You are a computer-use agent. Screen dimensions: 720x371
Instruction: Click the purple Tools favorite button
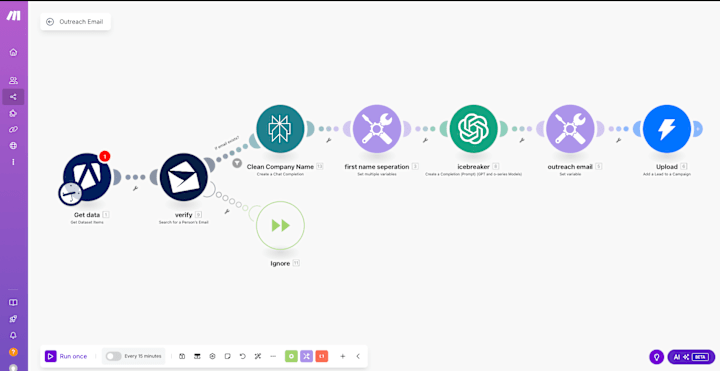click(x=307, y=356)
